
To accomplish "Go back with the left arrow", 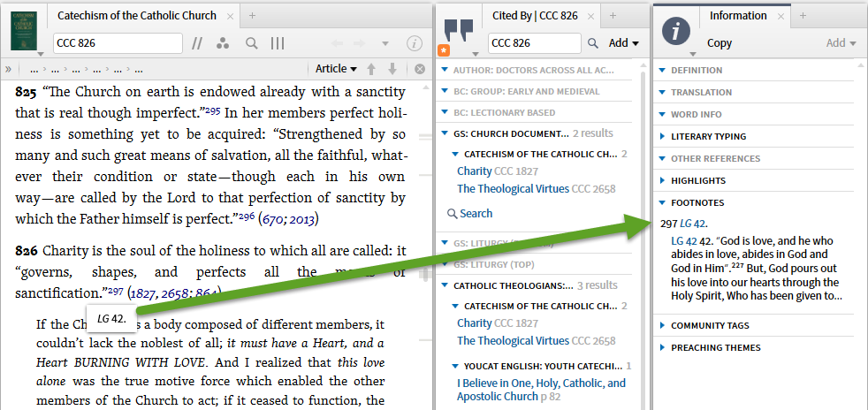I will (x=338, y=43).
